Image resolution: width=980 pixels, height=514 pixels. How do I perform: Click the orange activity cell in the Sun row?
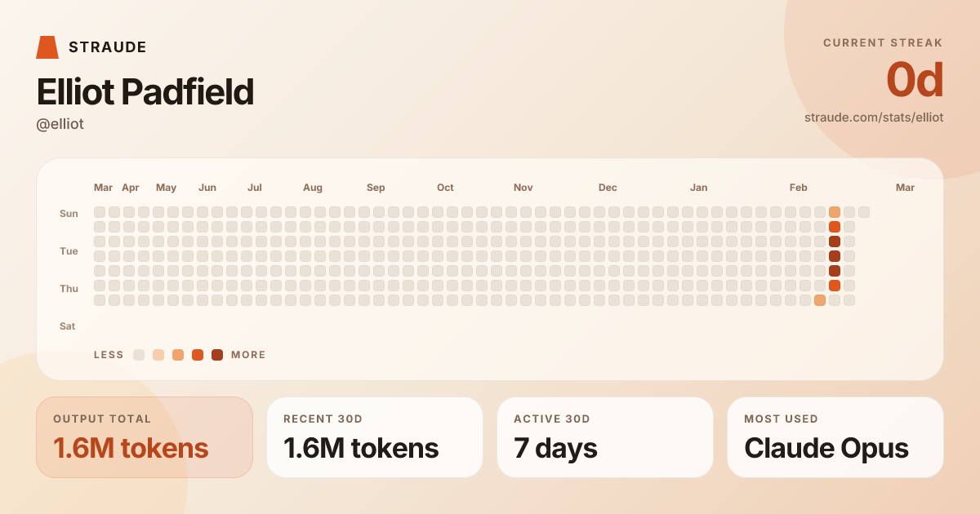click(x=835, y=212)
